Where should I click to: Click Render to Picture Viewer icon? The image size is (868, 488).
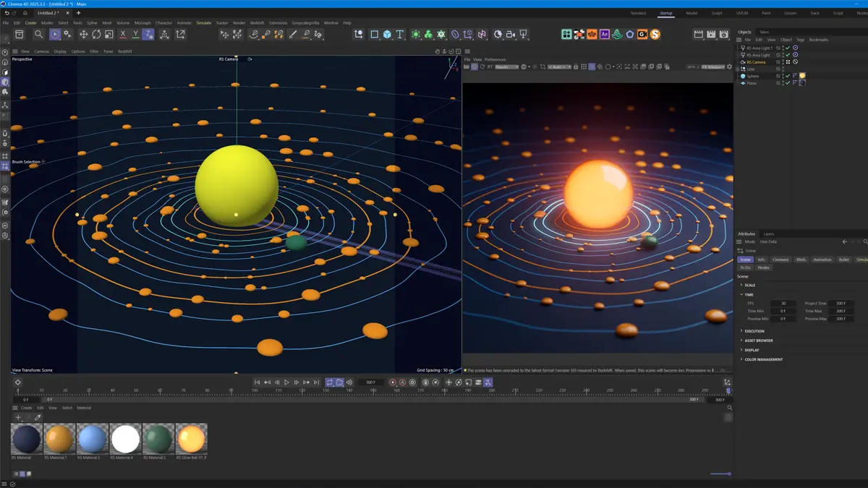[x=712, y=34]
